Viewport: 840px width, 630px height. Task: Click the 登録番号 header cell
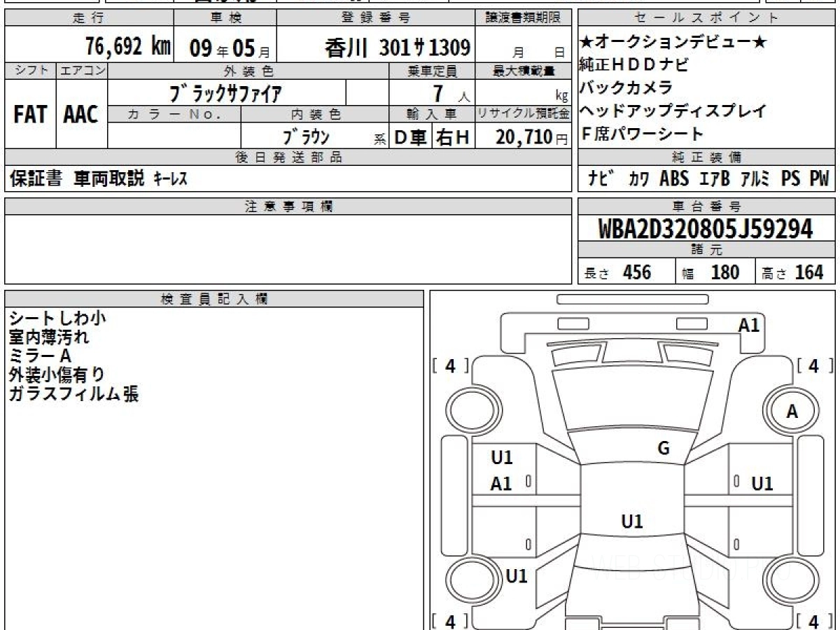[x=377, y=18]
